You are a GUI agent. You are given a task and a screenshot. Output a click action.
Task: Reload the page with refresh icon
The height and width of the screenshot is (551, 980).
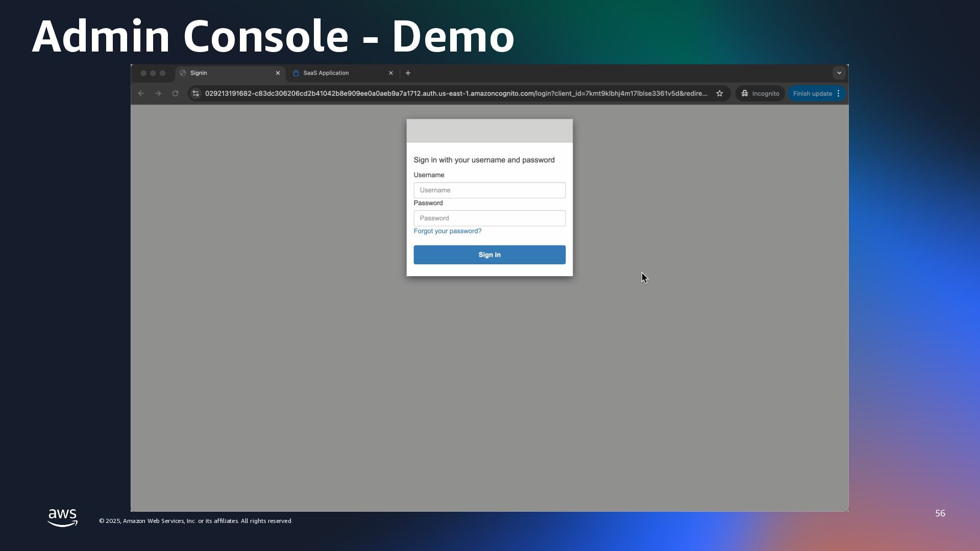coord(175,93)
